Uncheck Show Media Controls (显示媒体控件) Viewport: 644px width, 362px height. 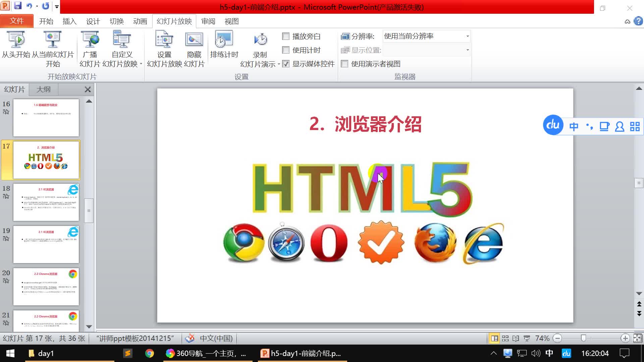pos(286,64)
